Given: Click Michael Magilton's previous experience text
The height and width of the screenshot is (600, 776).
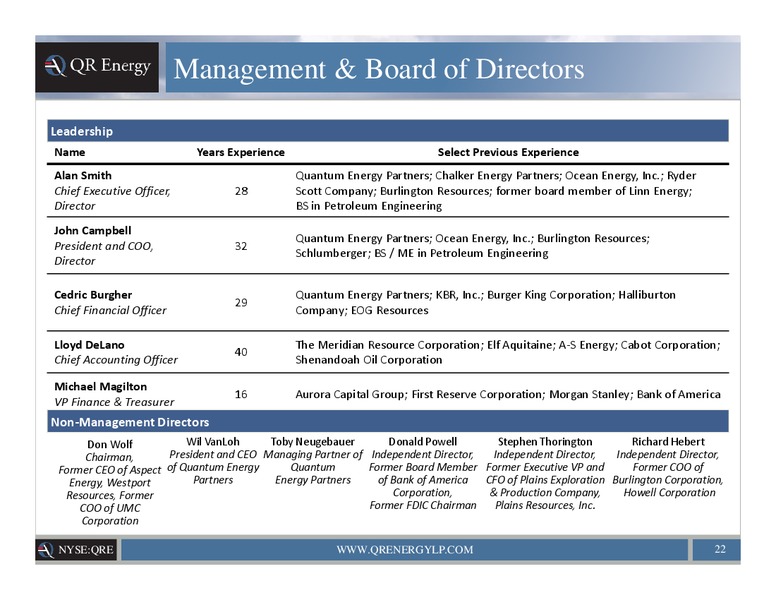Looking at the screenshot, I should [x=508, y=394].
